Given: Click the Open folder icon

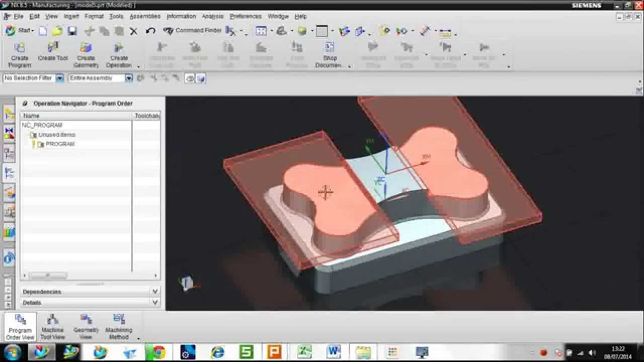Looking at the screenshot, I should click(x=57, y=31).
